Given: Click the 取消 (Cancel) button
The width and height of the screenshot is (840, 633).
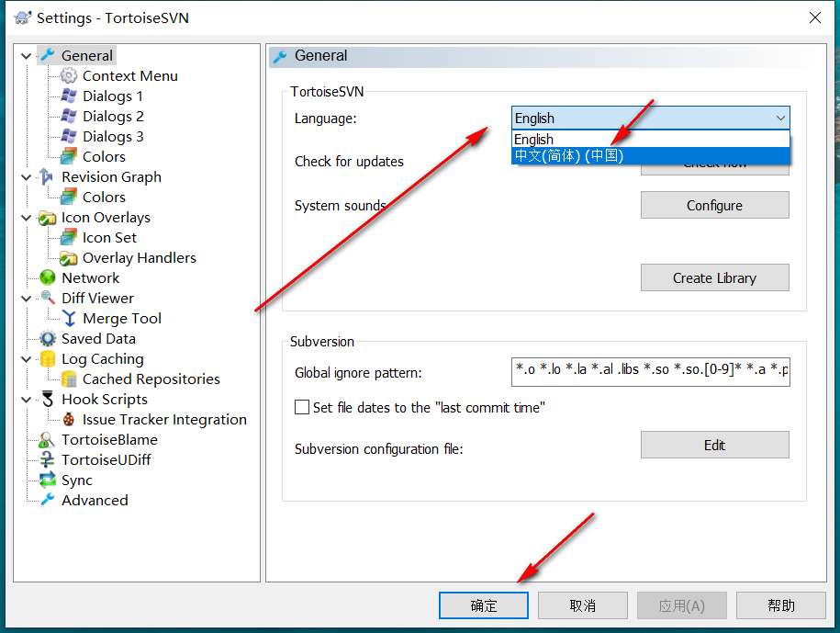Looking at the screenshot, I should pos(583,605).
